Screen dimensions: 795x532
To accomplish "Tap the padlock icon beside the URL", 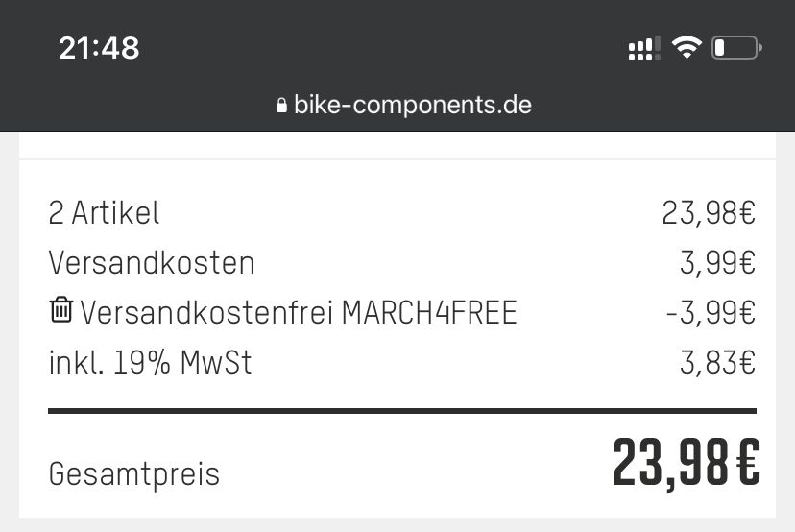I will 281,106.
